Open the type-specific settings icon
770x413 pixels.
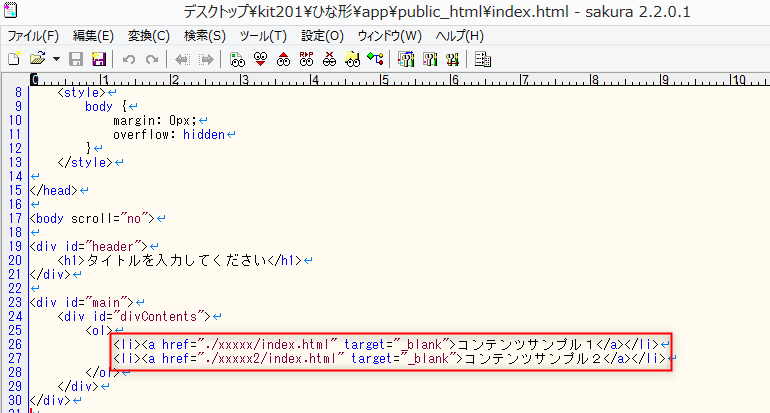pos(430,59)
